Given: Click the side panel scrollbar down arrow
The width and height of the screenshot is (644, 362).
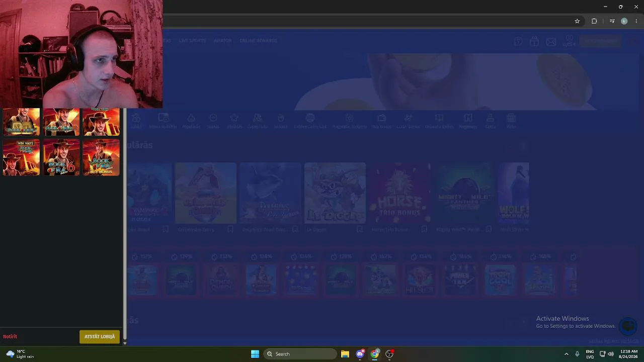Looking at the screenshot, I should [x=125, y=343].
